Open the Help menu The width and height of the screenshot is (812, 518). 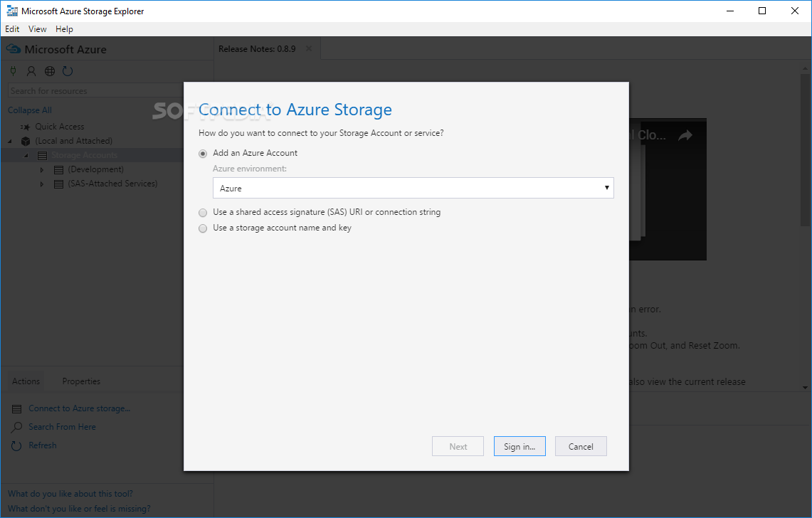pyautogui.click(x=64, y=29)
